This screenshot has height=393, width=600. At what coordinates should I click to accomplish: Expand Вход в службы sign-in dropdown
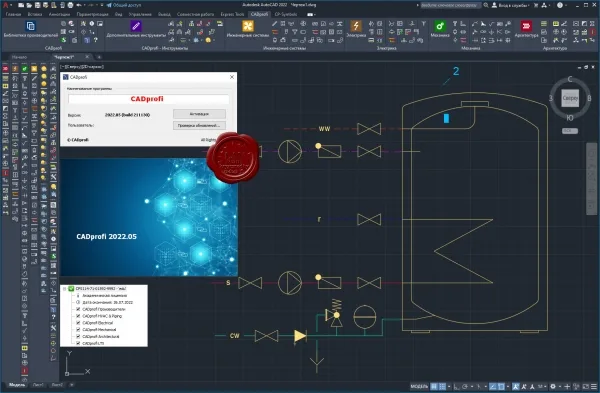[x=528, y=5]
